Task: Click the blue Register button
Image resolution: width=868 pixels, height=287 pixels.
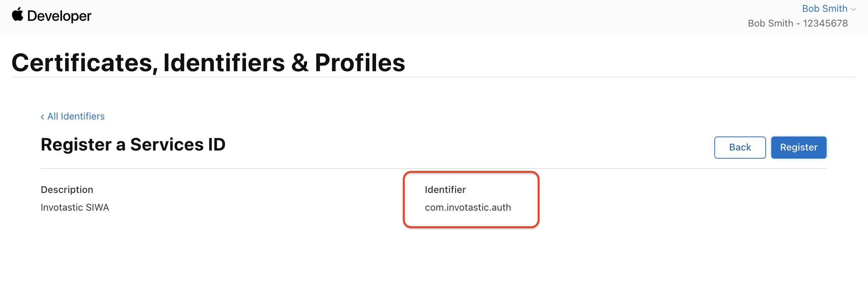Action: click(x=799, y=148)
